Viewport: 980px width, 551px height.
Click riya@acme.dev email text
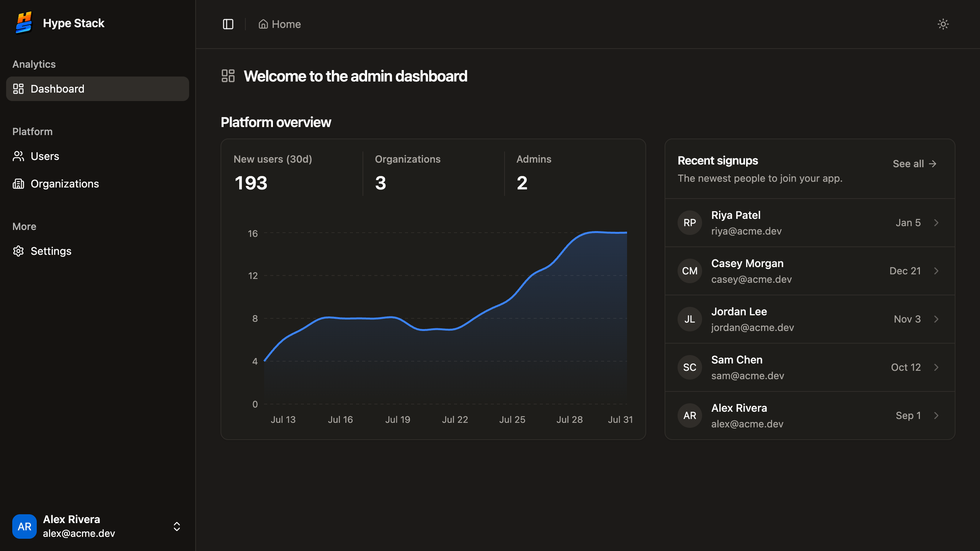746,231
